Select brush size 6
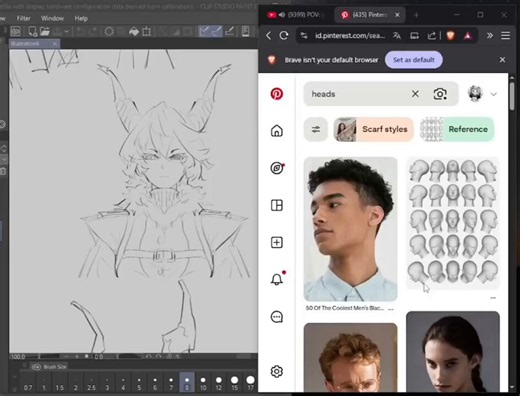This screenshot has height=396, width=520. pyautogui.click(x=155, y=383)
